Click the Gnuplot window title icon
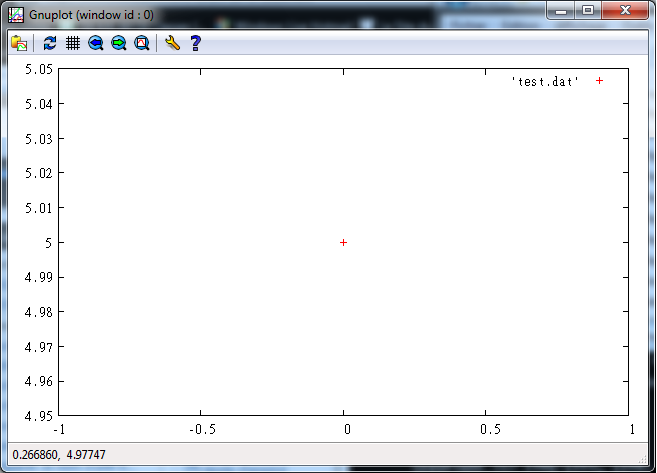The width and height of the screenshot is (657, 473). pos(16,15)
